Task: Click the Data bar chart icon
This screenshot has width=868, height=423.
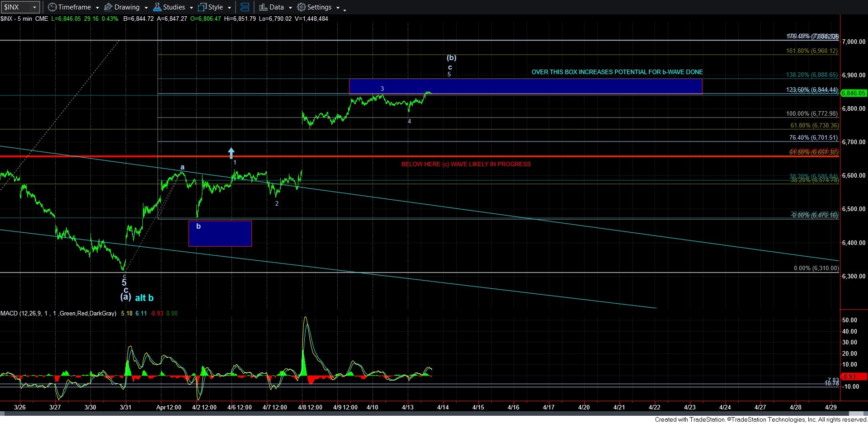Action: 263,7
